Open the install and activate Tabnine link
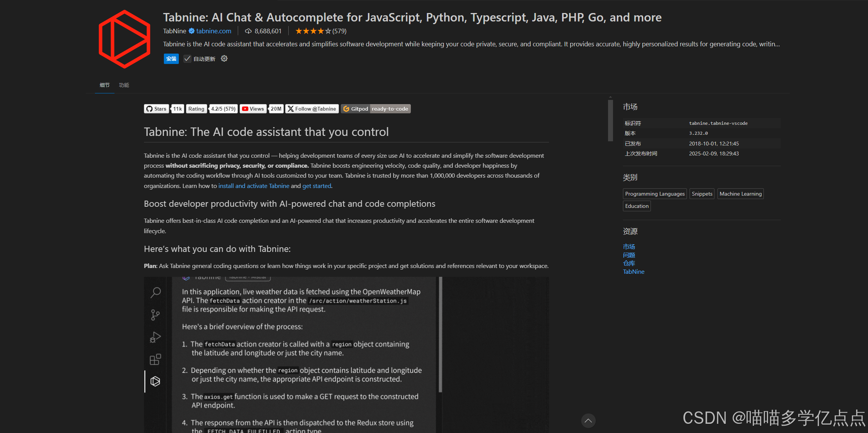This screenshot has height=433, width=868. tap(254, 186)
